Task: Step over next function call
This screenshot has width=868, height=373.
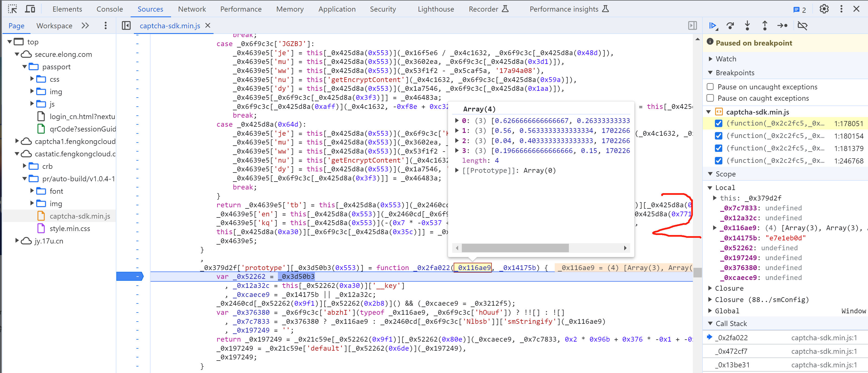Action: 730,26
